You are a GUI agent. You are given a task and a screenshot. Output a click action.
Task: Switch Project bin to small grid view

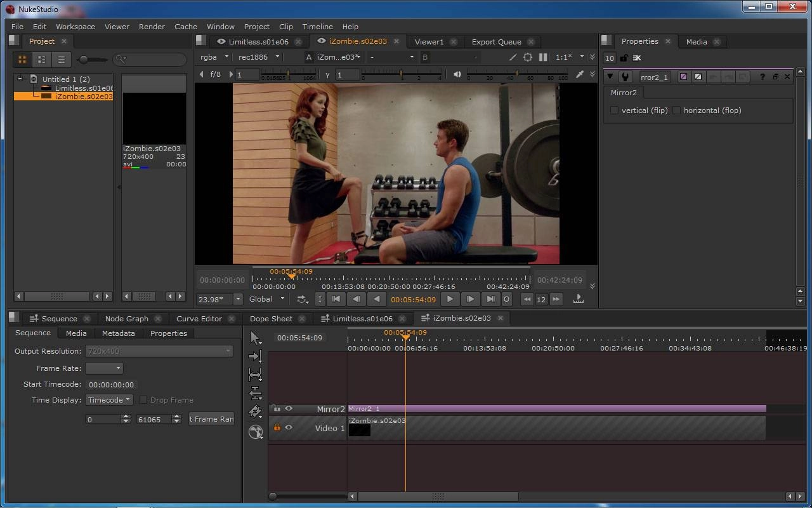42,59
